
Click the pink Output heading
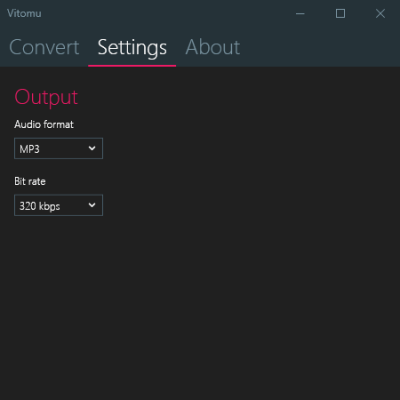click(46, 98)
